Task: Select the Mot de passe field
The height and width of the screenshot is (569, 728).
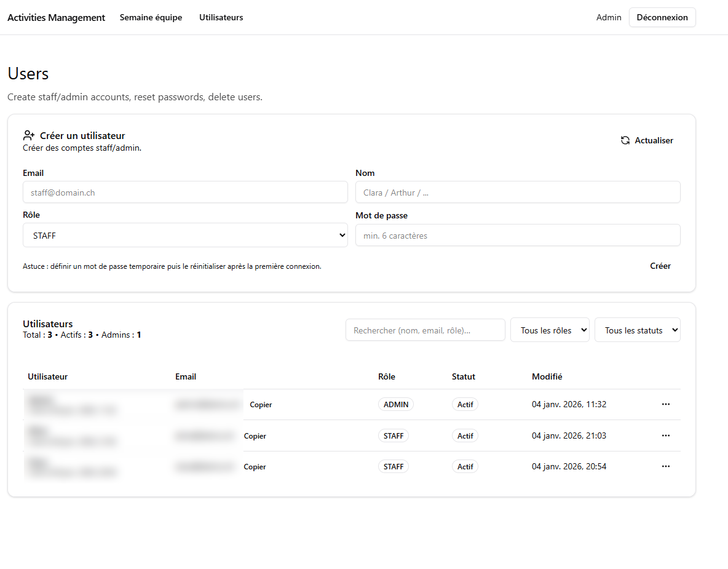Action: click(518, 235)
